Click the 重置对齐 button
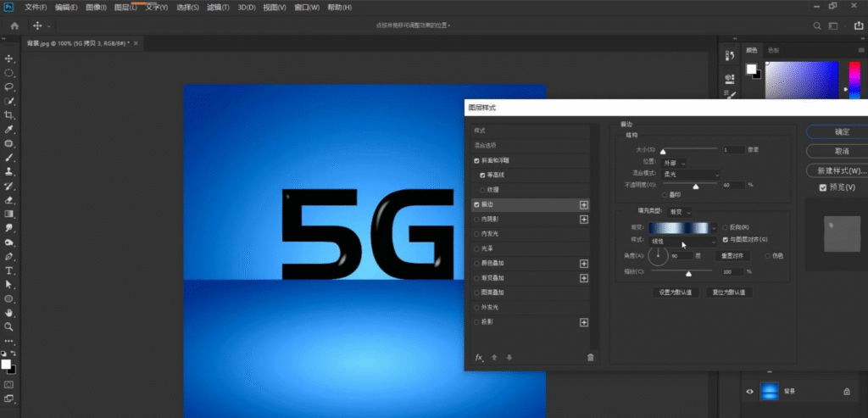868x418 pixels. coord(732,256)
